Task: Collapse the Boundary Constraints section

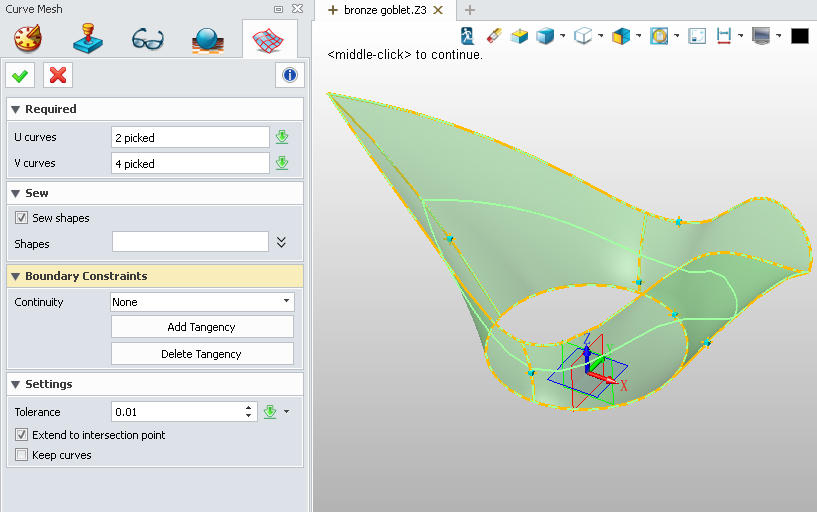Action: click(16, 276)
